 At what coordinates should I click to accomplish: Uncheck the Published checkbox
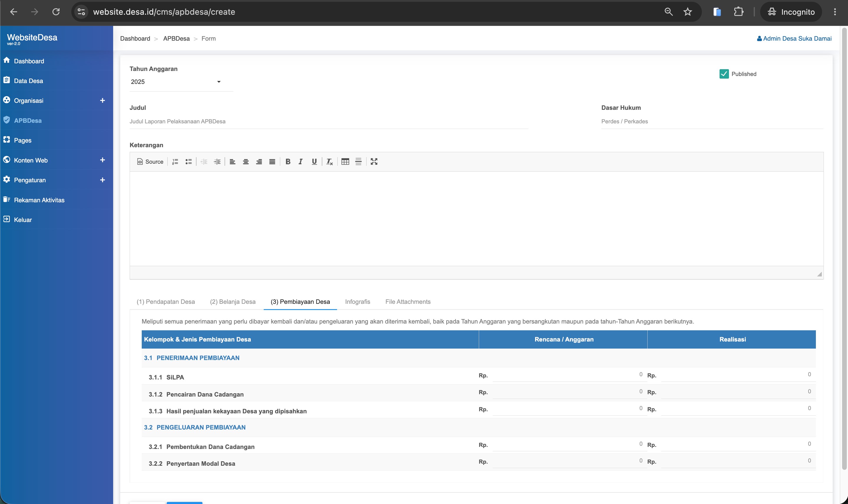(724, 74)
